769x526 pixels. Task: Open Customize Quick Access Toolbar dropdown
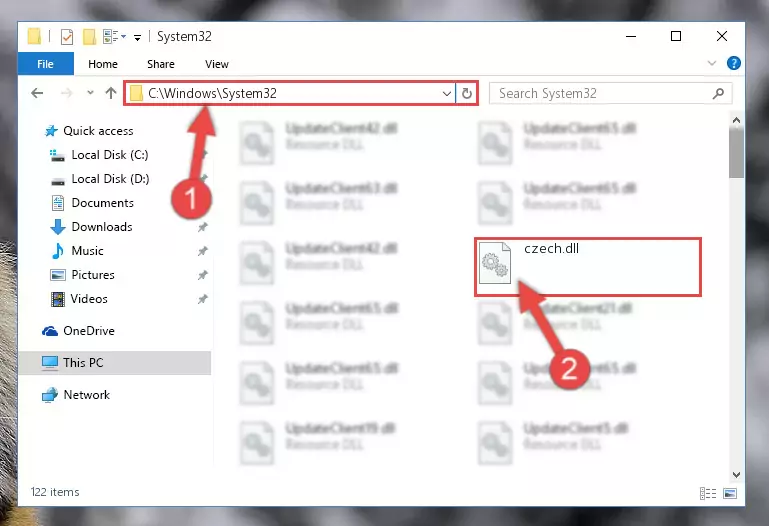137,37
